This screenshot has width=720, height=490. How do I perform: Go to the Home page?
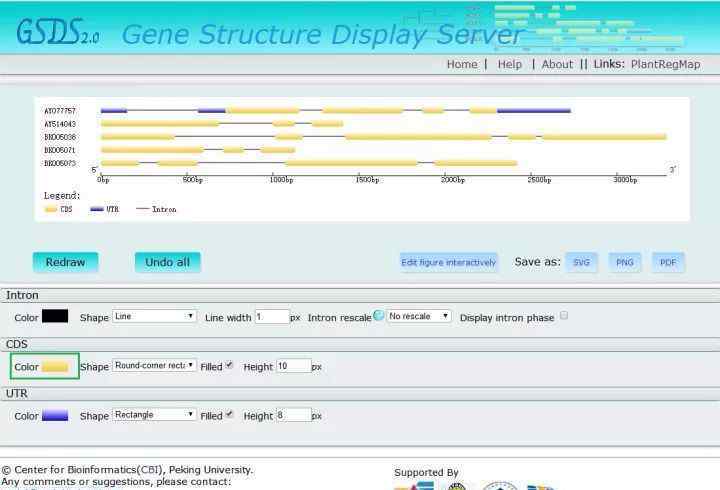pos(462,64)
